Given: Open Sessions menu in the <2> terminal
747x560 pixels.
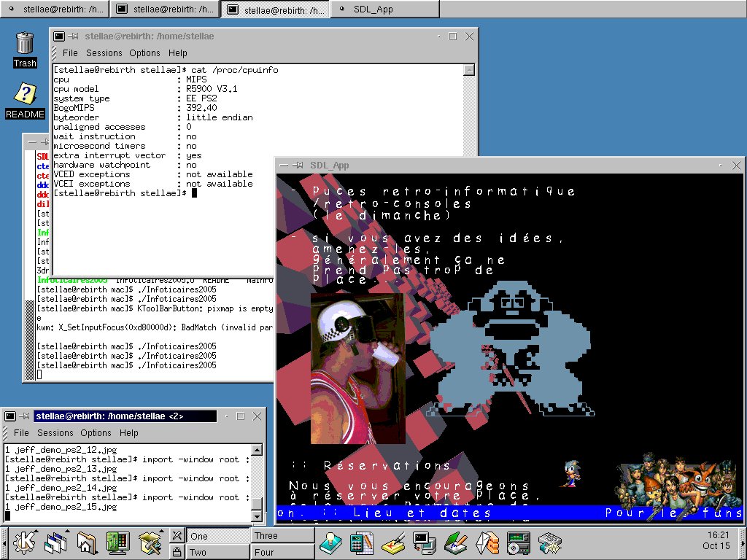Looking at the screenshot, I should click(x=55, y=433).
